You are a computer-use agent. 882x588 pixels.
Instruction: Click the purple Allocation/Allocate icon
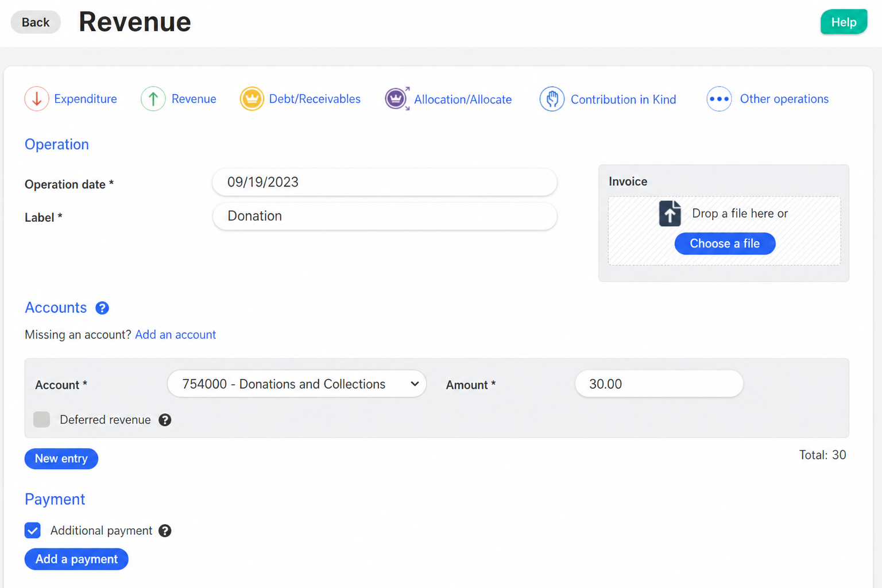(x=397, y=99)
